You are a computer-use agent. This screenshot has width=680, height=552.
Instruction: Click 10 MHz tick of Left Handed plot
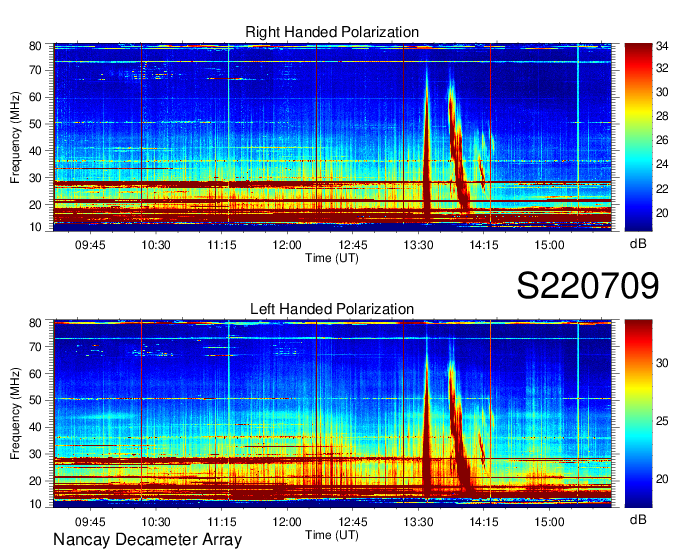pos(35,504)
